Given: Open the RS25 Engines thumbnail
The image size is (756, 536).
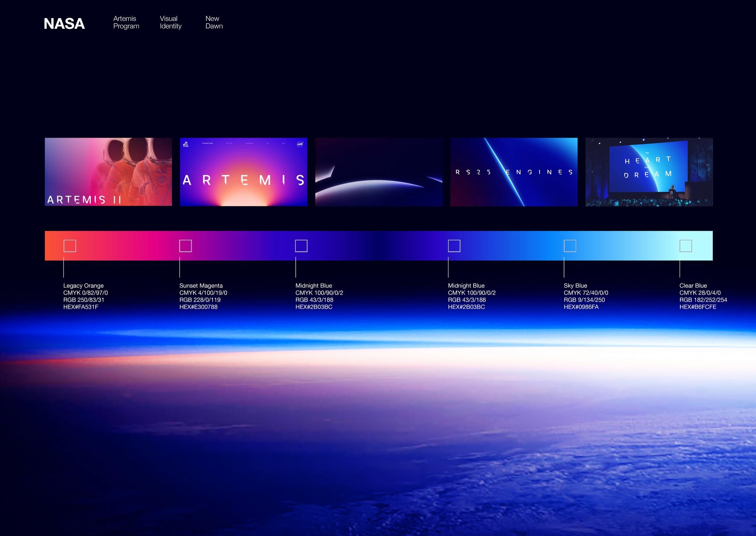Looking at the screenshot, I should pyautogui.click(x=514, y=172).
